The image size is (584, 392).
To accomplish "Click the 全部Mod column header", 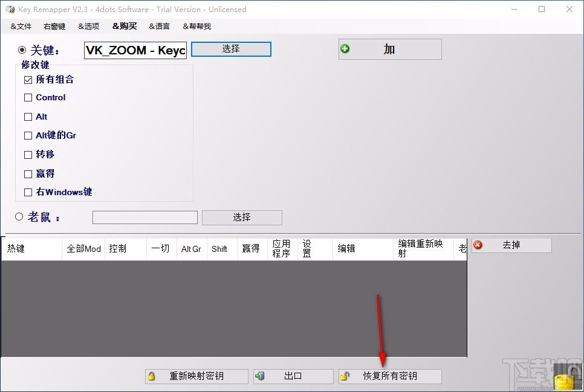I will (83, 249).
